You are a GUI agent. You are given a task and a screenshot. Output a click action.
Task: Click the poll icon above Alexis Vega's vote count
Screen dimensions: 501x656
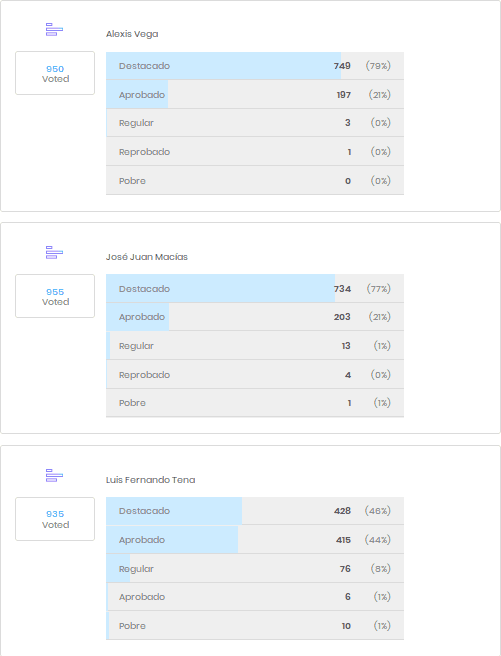tap(54, 30)
